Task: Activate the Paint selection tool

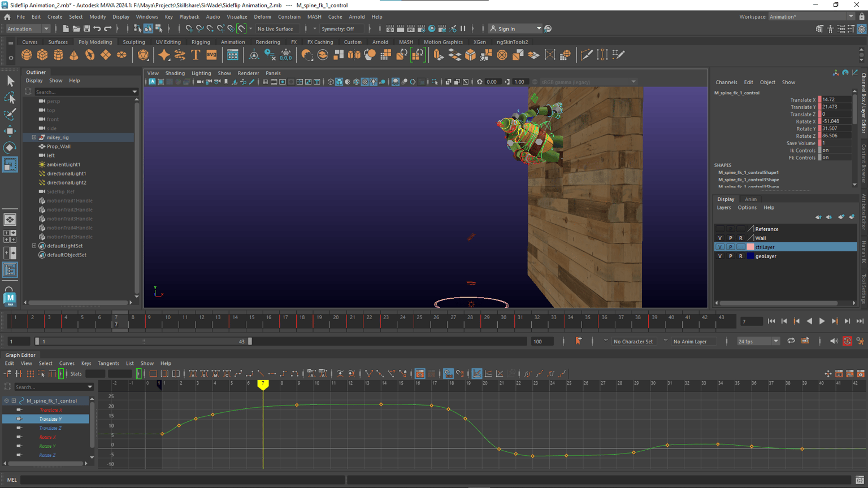Action: [x=10, y=115]
